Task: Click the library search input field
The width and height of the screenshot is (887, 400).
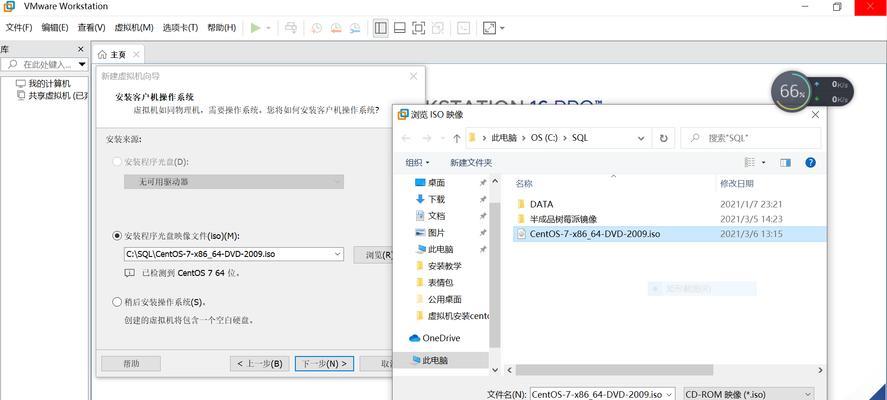Action: point(41,64)
